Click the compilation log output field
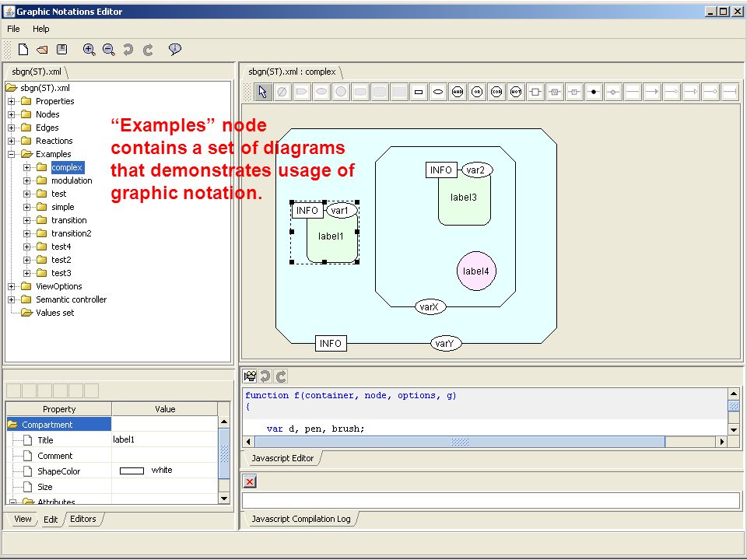The width and height of the screenshot is (747, 560). coord(491,500)
